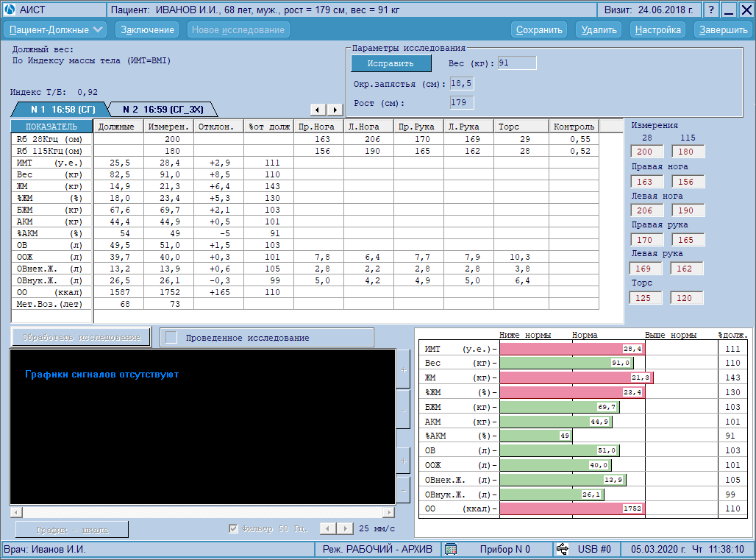Screen dimensions: 756x560
Task: Click Прибор N 0 in the status bar
Action: (x=504, y=550)
